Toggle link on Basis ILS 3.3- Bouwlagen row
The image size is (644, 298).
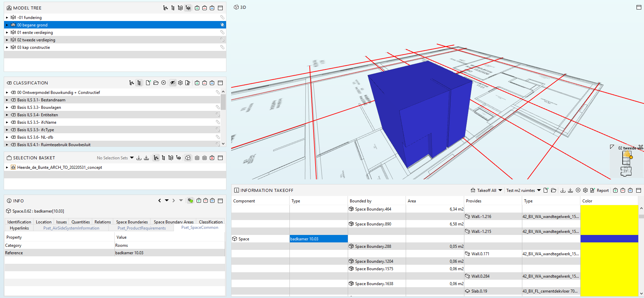(x=218, y=107)
